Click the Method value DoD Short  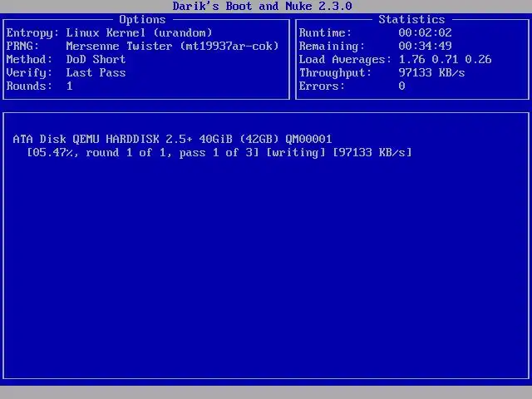(x=96, y=59)
